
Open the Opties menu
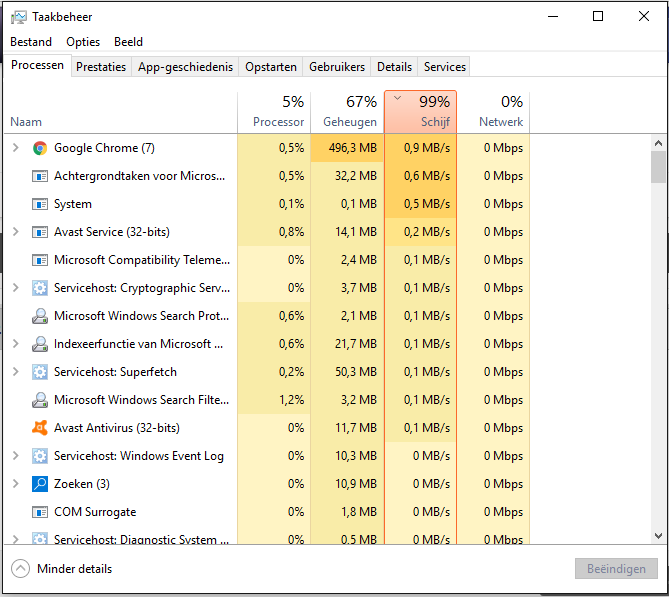pos(83,42)
